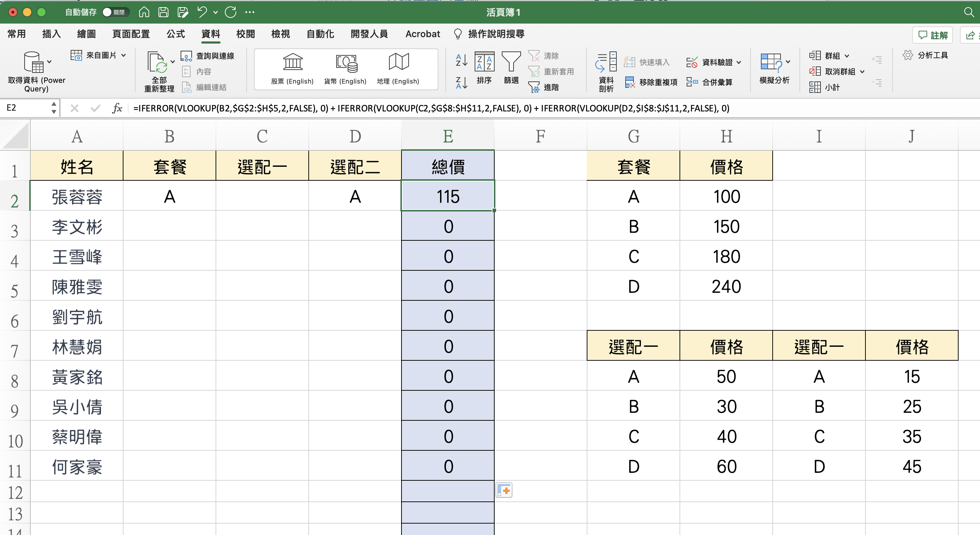Open the From Picture (來自圖片) dropdown arrow
Viewport: 980px width, 535px height.
tap(123, 55)
